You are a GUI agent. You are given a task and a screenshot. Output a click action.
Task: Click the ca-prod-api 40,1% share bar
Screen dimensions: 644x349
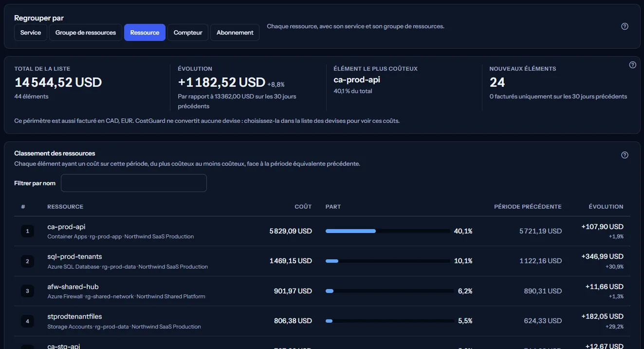pos(388,231)
